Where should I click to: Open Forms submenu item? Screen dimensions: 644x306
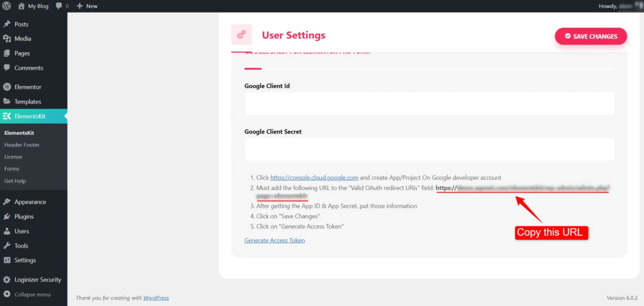pyautogui.click(x=12, y=169)
